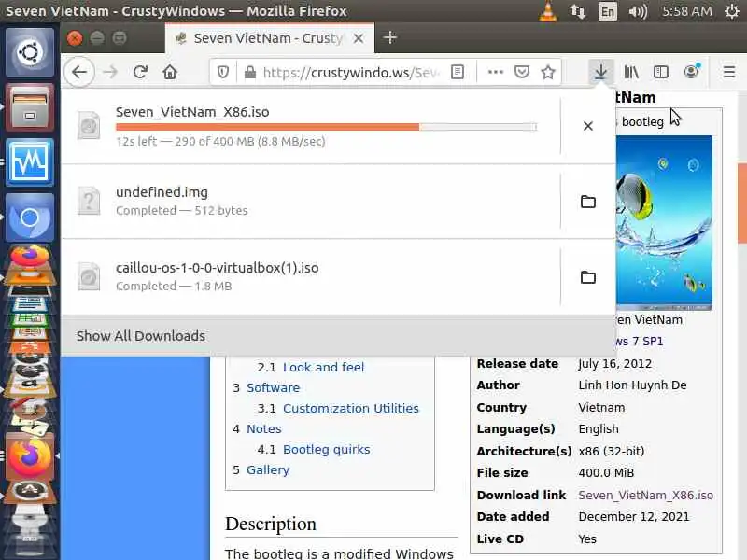Click the URL address bar

coord(352,73)
